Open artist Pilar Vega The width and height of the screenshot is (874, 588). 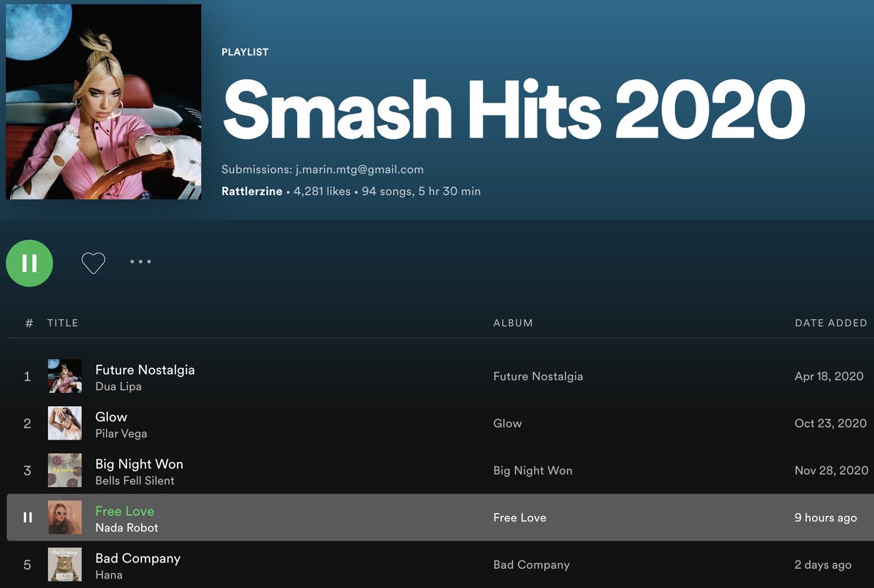click(121, 434)
